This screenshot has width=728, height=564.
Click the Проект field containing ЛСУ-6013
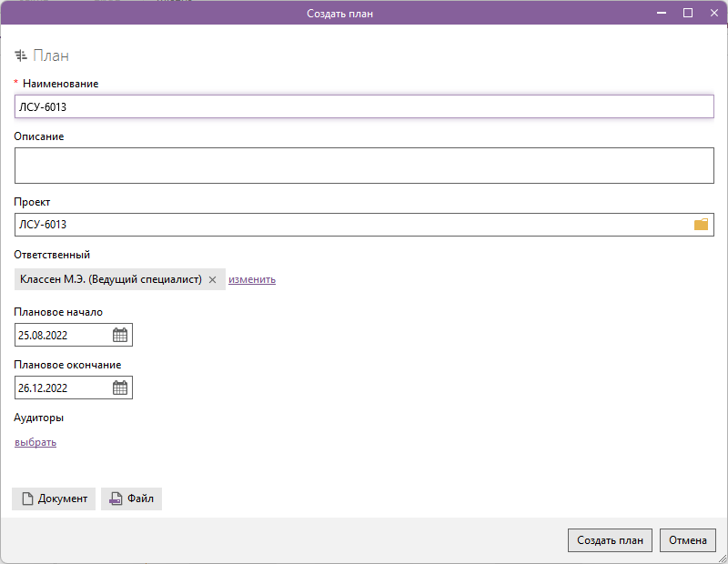coord(350,225)
